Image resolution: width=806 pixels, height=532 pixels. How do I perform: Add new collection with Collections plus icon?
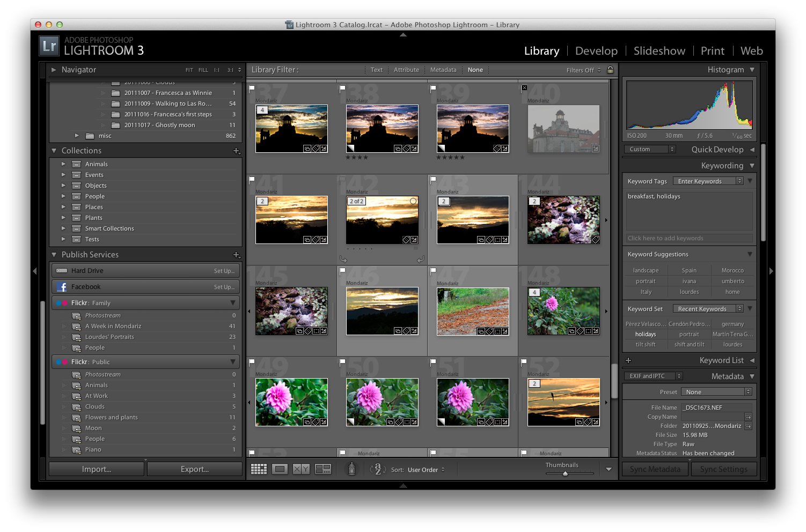point(237,151)
